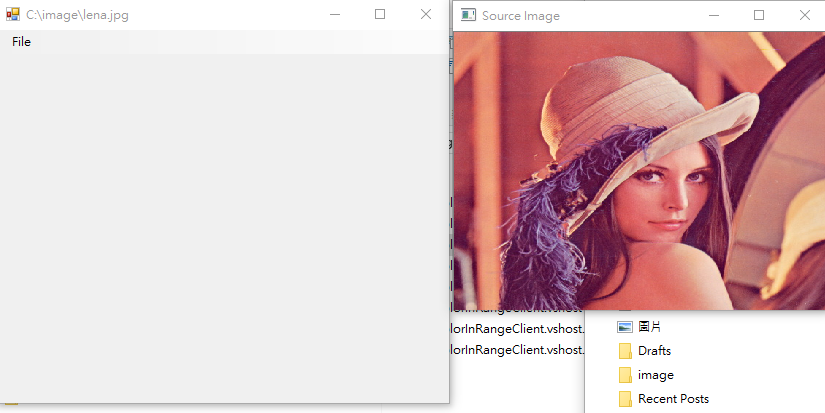825x413 pixels.
Task: Click the image folder icon
Action: (x=625, y=375)
